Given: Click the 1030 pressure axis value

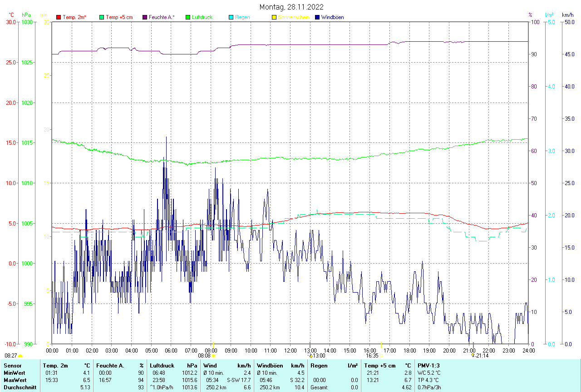Looking at the screenshot, I should pyautogui.click(x=27, y=22).
